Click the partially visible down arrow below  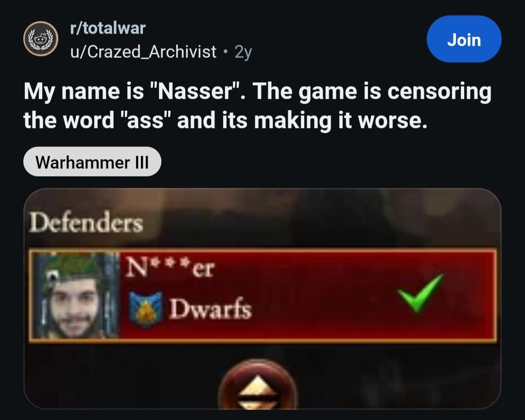pyautogui.click(x=257, y=406)
